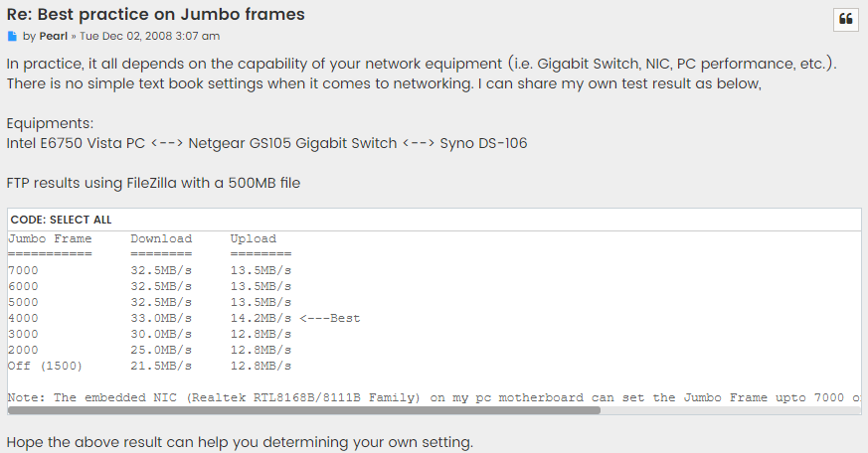
Task: Click the Upload column header text
Action: pos(253,239)
